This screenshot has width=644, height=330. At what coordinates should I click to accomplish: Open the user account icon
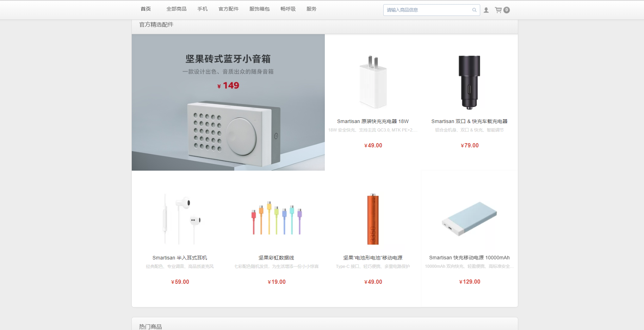click(x=486, y=10)
